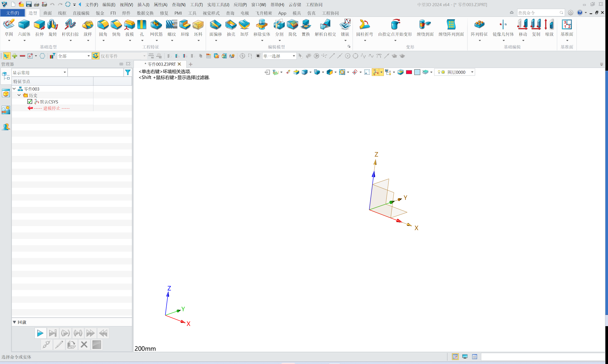Toggle the 默认CSYS checkbox
Viewport: 608px width, 364px height.
30,101
